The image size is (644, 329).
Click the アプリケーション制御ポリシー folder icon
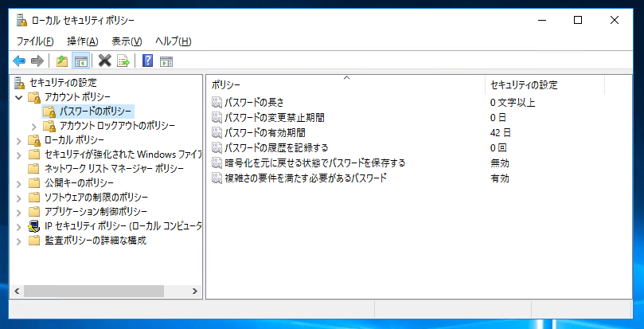[33, 212]
